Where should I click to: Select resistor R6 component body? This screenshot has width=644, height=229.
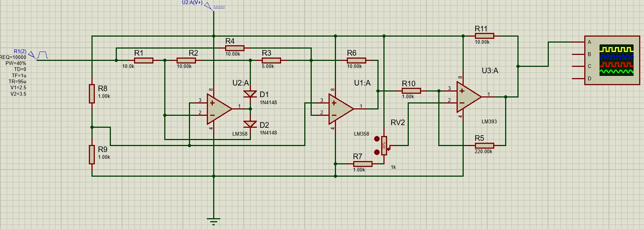(x=357, y=61)
